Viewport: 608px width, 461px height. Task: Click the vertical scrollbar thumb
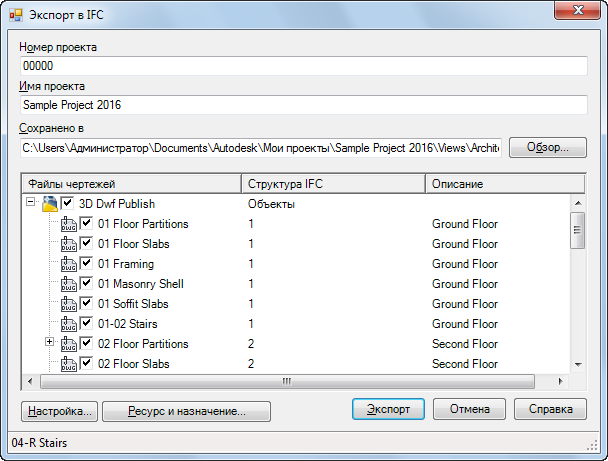(x=577, y=230)
